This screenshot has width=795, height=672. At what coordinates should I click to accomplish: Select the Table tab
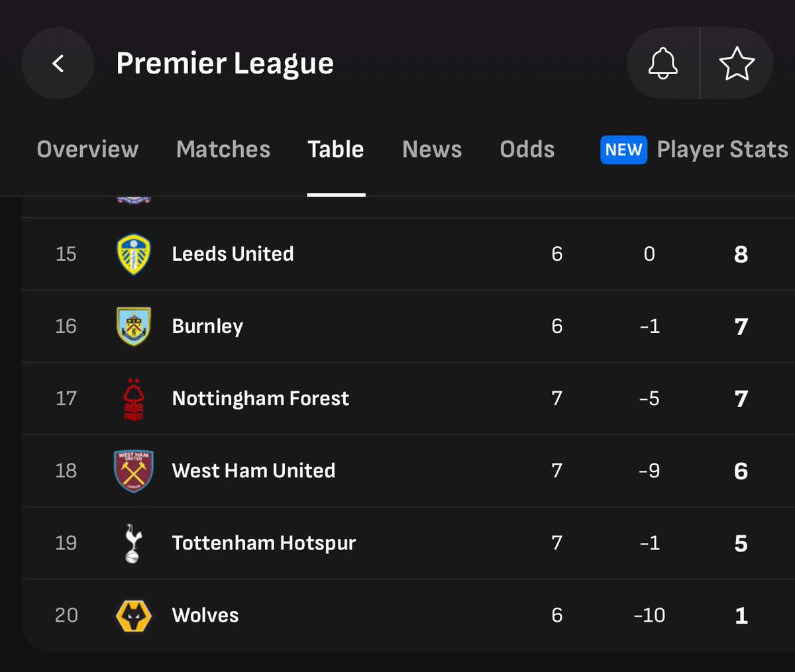point(336,150)
